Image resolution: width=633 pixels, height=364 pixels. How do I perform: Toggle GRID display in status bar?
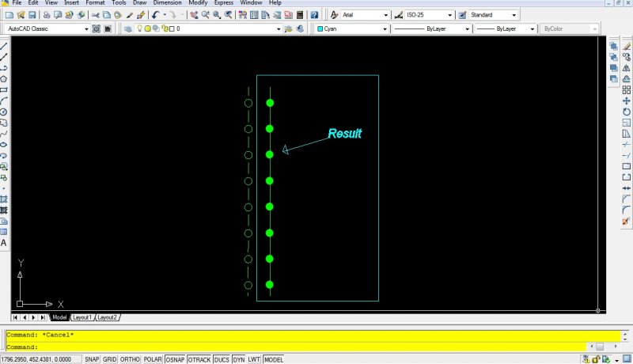pos(109,359)
